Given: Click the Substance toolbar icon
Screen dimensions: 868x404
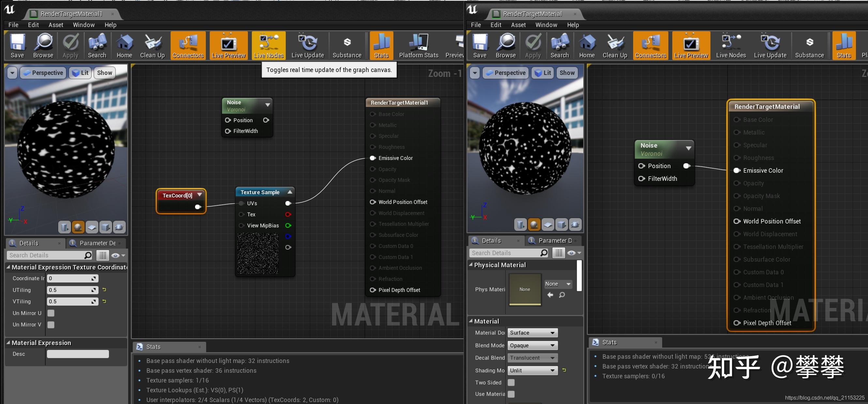Looking at the screenshot, I should (347, 46).
